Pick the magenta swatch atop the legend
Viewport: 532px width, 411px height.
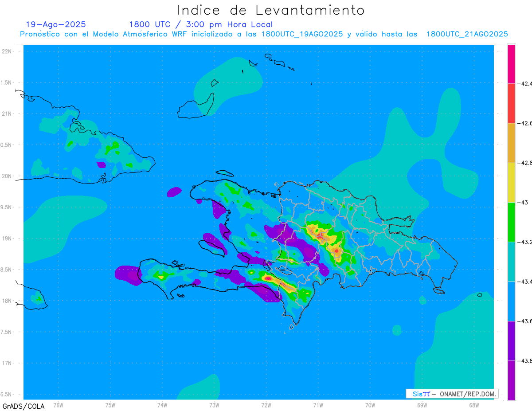point(511,64)
